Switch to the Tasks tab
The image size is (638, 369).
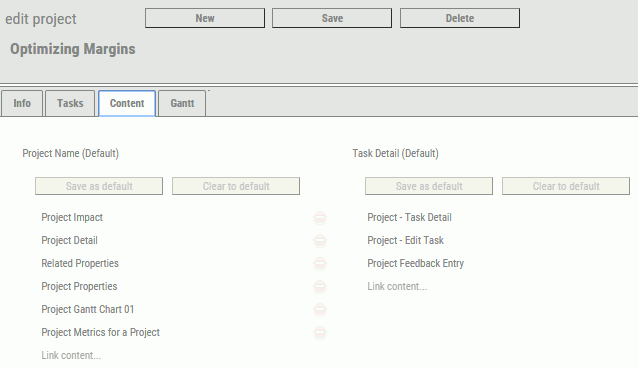70,103
